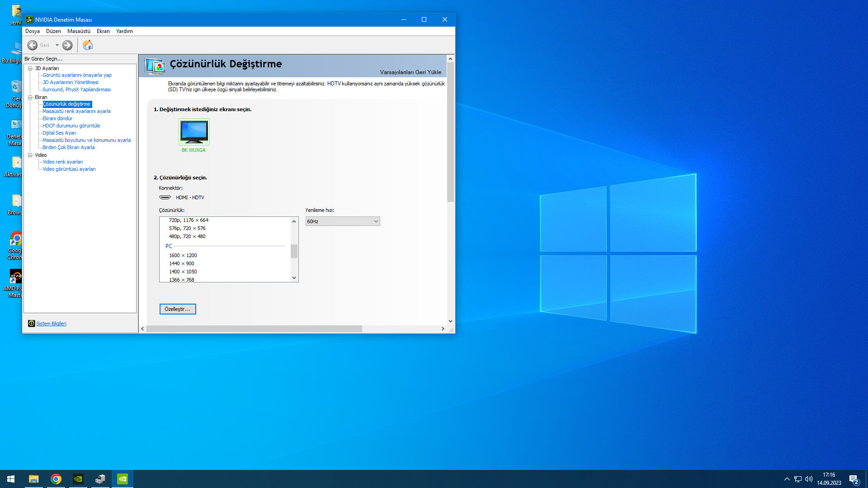Select Birden Çok Ekran Ayarla
Viewport: 868px width, 488px height.
tap(69, 148)
